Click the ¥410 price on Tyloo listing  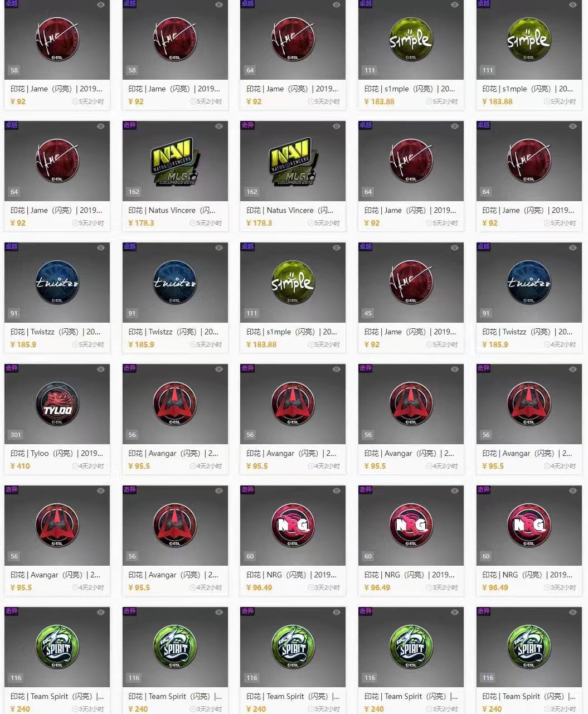(x=20, y=466)
